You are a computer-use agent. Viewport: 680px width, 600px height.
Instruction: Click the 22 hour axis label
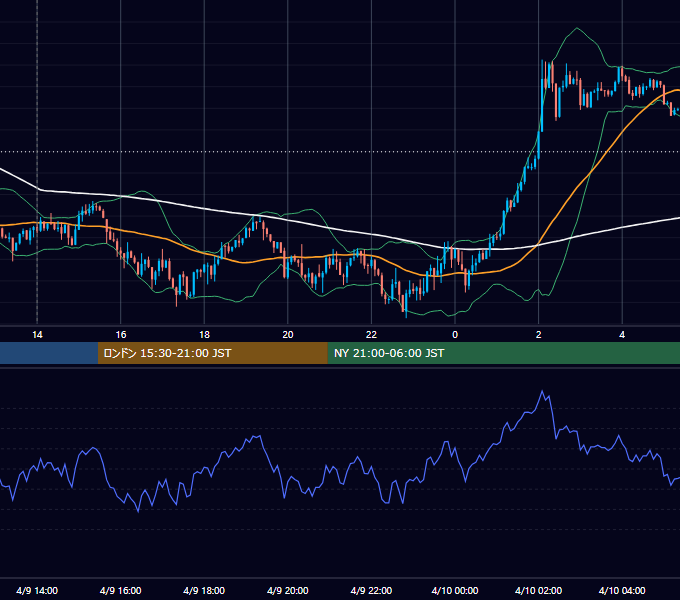click(371, 335)
